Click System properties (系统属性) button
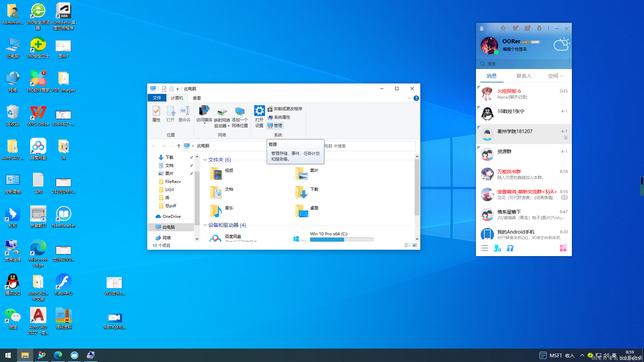 pyautogui.click(x=279, y=117)
